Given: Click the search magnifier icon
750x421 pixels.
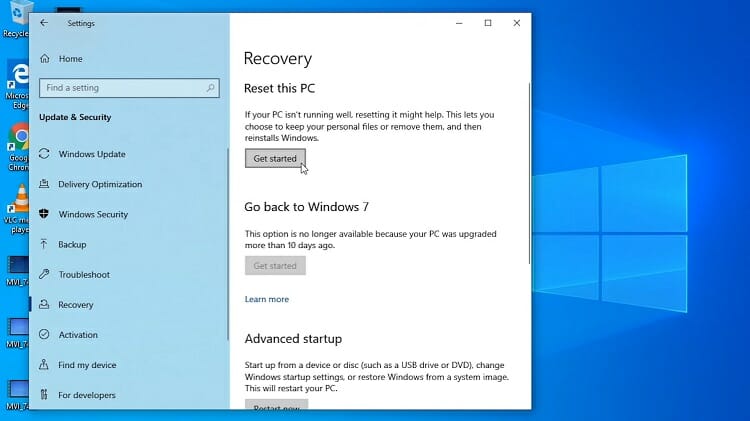Looking at the screenshot, I should (210, 88).
